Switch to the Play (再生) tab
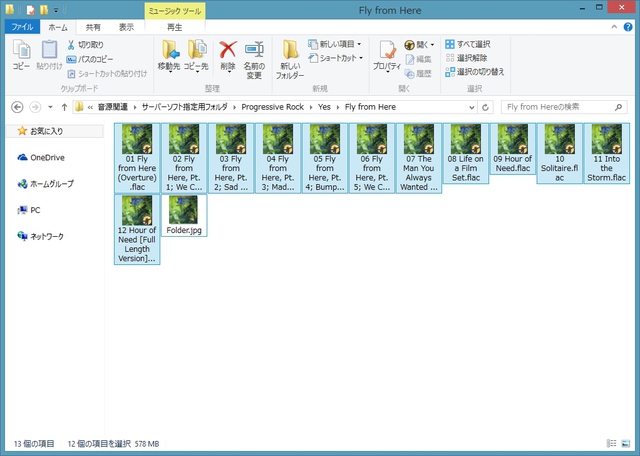The height and width of the screenshot is (456, 640). click(175, 27)
